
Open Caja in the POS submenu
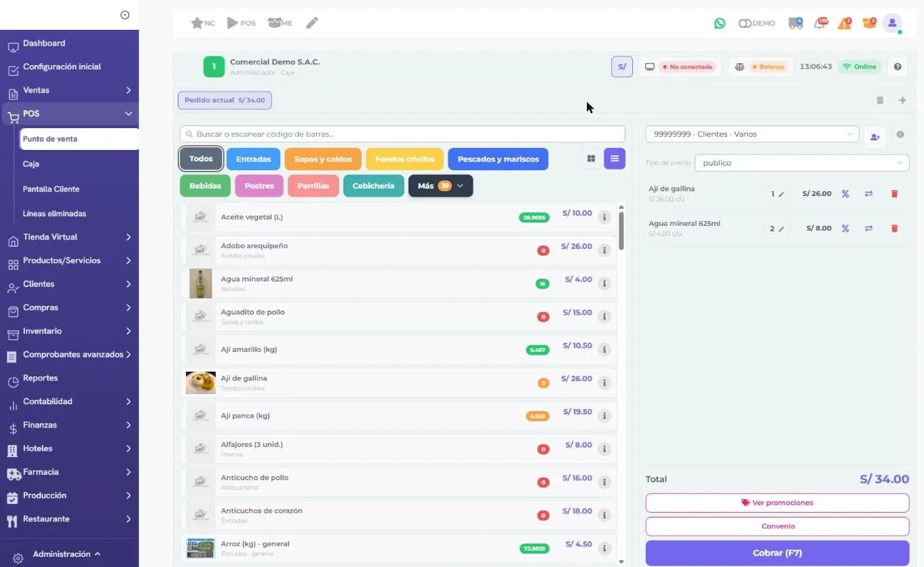coord(31,164)
